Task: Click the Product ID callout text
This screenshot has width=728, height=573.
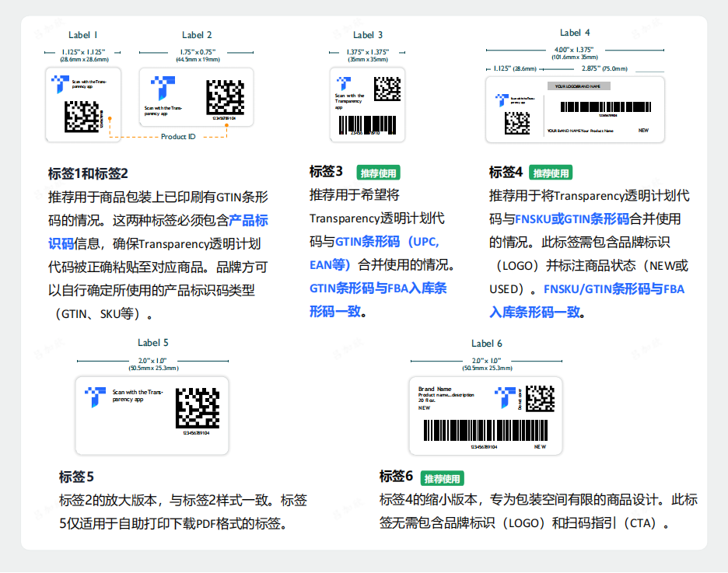Action: (178, 137)
